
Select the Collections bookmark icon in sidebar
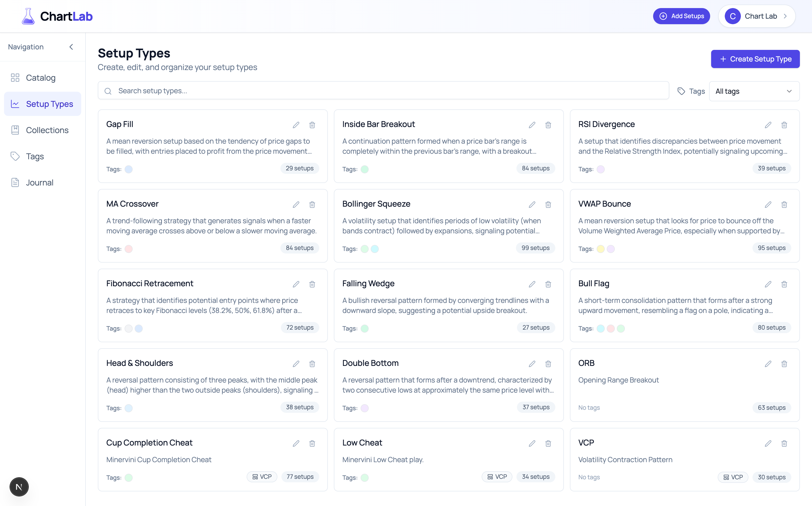[x=15, y=130]
